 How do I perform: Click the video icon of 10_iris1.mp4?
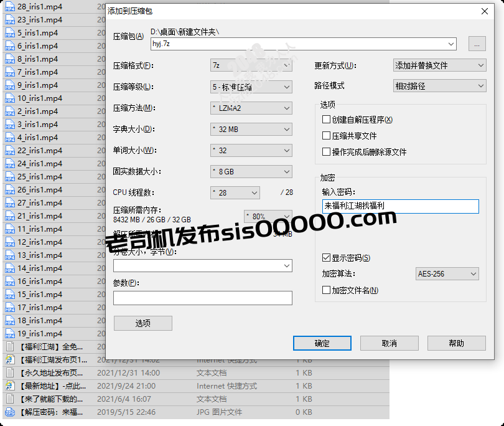pyautogui.click(x=9, y=98)
